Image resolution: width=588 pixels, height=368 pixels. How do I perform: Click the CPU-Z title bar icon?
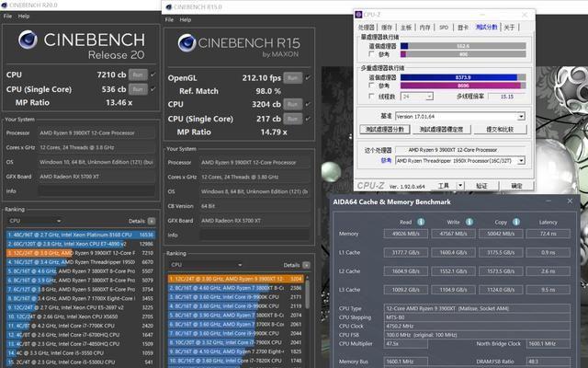358,15
